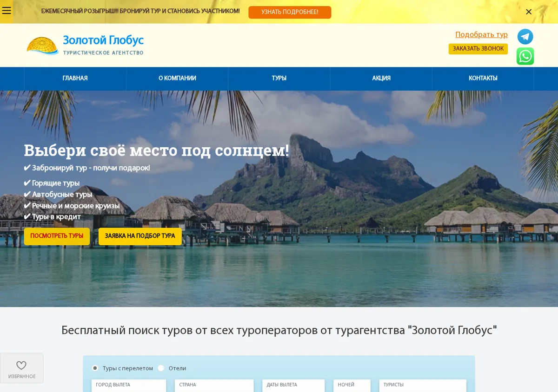Open the hamburger menu icon
Image resolution: width=558 pixels, height=392 pixels.
7,11
